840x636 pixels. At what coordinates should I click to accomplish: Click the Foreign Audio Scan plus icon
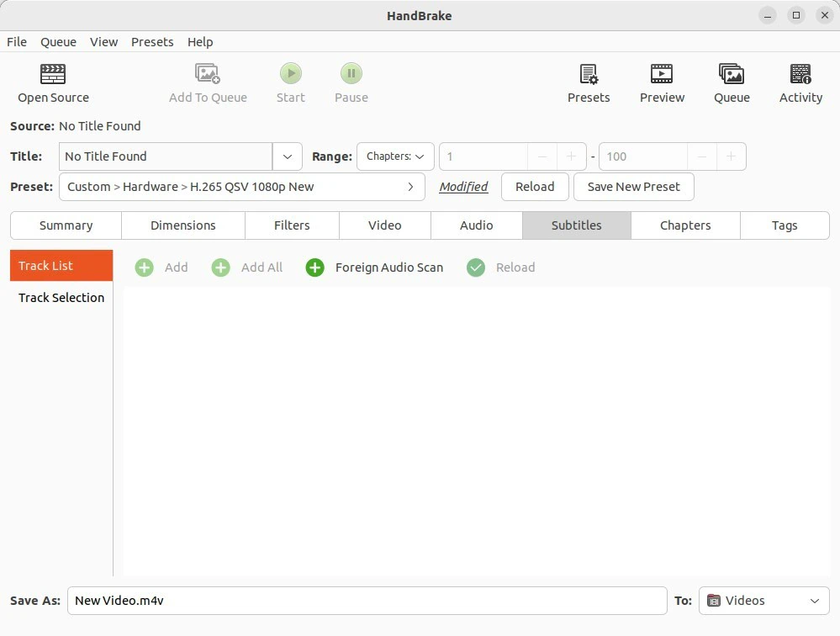tap(315, 268)
